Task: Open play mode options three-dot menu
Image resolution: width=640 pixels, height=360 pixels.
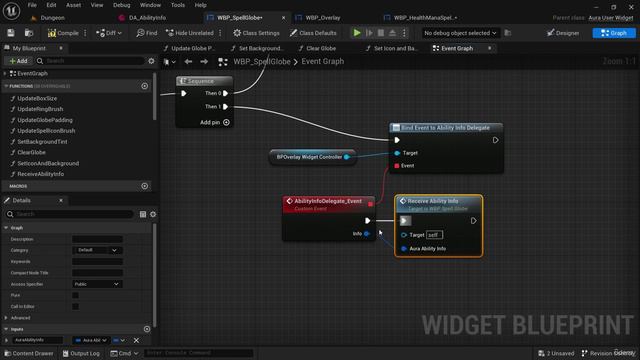Action: coord(404,33)
